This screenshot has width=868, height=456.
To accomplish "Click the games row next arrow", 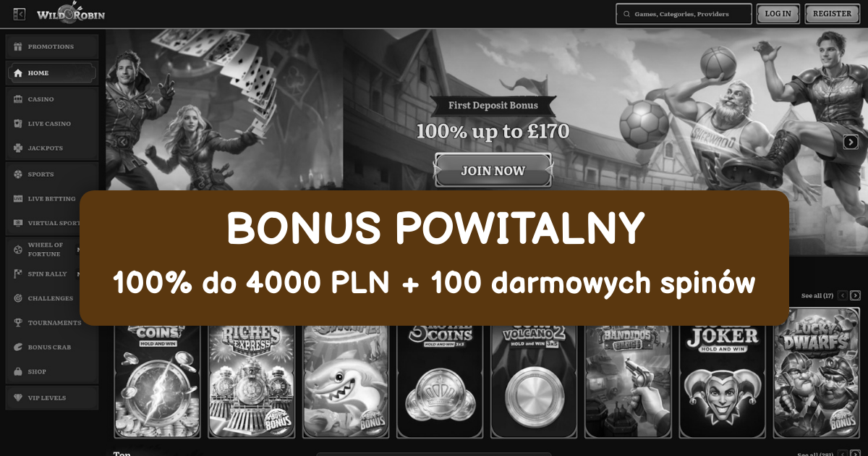I will [856, 295].
